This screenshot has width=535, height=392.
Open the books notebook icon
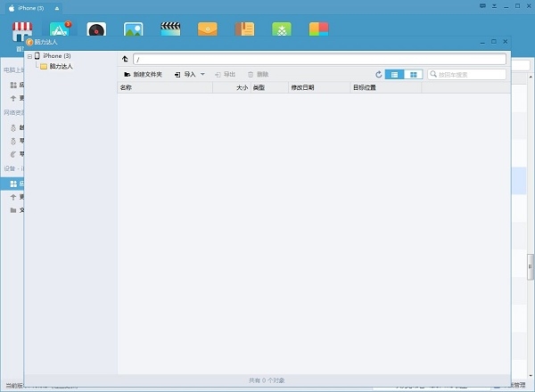[x=244, y=29]
